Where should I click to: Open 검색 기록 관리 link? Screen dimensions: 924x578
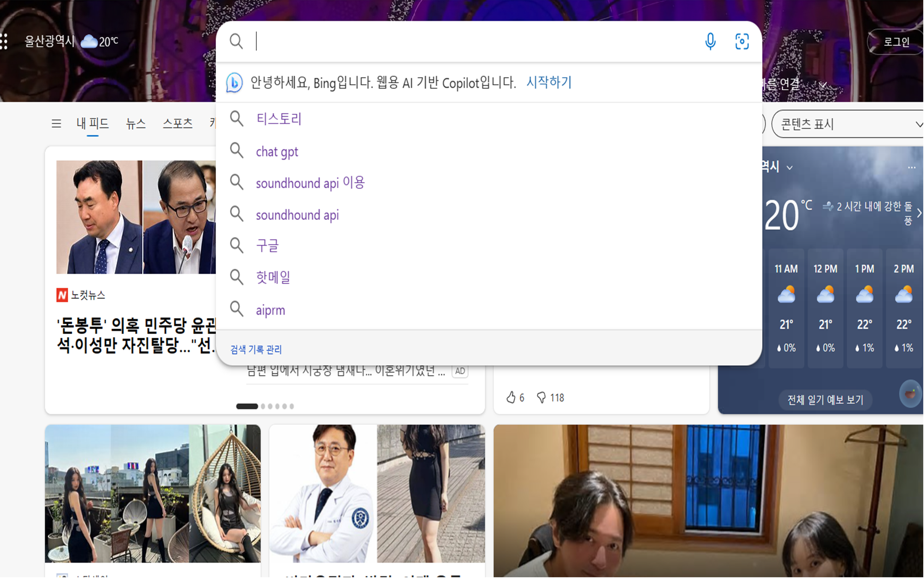(256, 349)
